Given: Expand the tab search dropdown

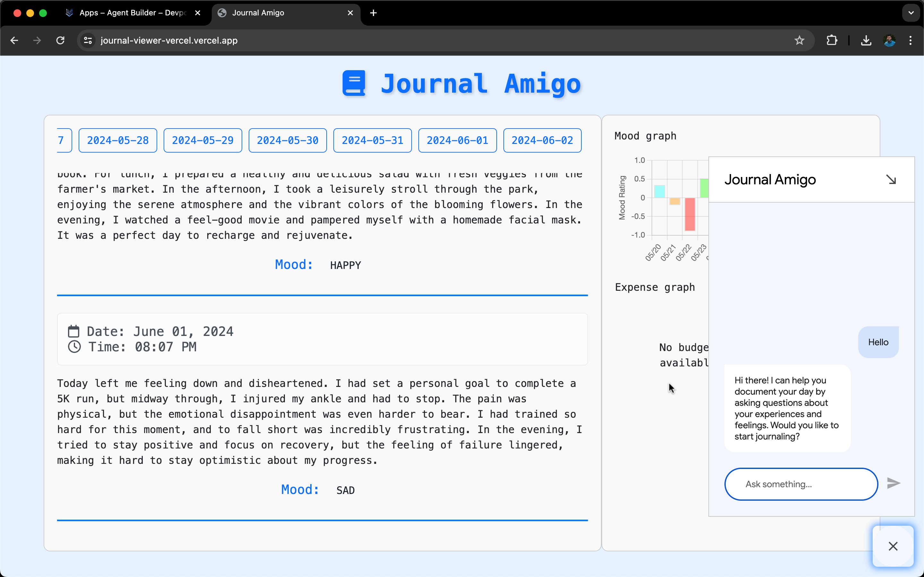Looking at the screenshot, I should click(x=911, y=13).
